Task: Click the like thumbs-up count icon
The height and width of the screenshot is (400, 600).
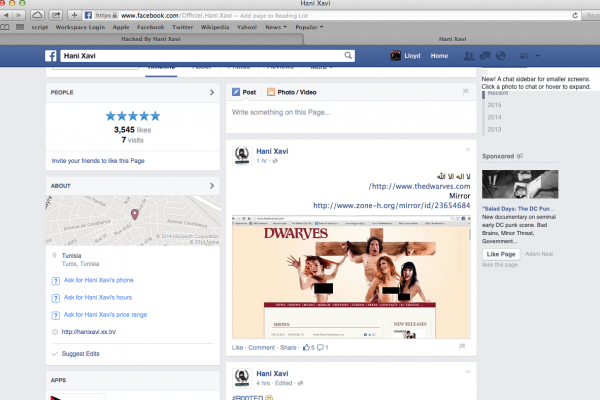Action: [309, 347]
